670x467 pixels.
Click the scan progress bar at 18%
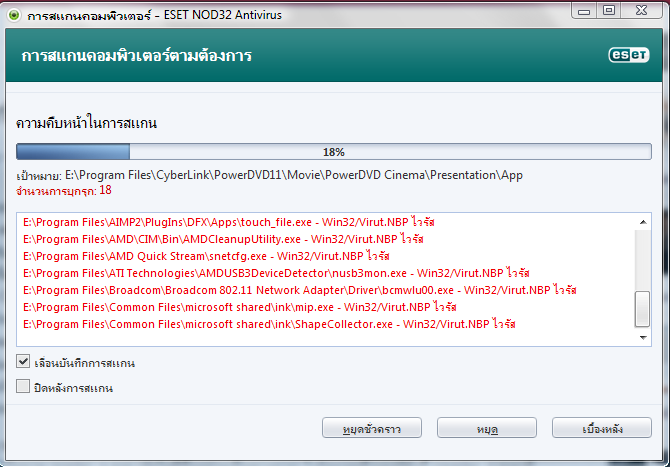(x=334, y=152)
